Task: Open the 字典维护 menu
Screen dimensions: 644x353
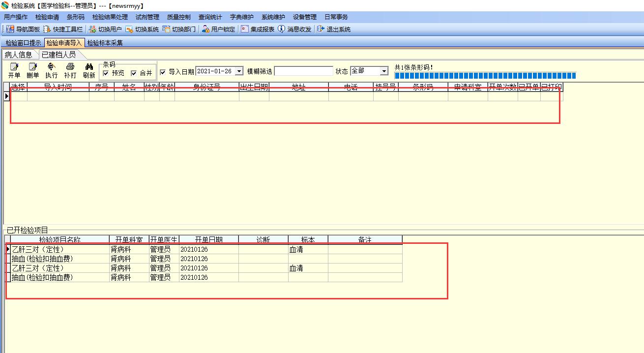Action: click(x=242, y=17)
